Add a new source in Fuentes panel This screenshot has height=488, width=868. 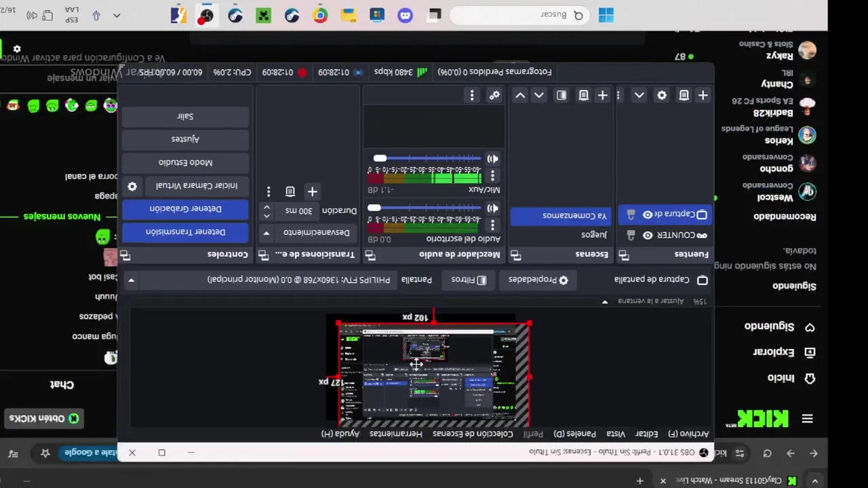tap(703, 96)
